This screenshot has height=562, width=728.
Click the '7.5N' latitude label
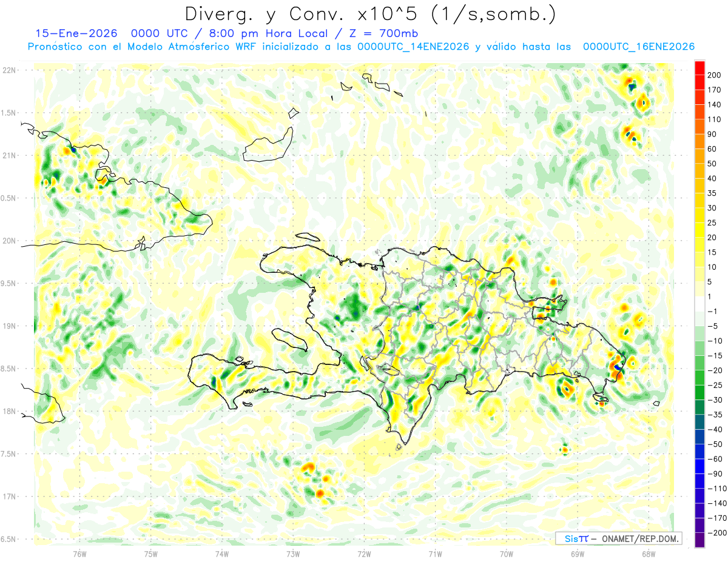pos(7,454)
